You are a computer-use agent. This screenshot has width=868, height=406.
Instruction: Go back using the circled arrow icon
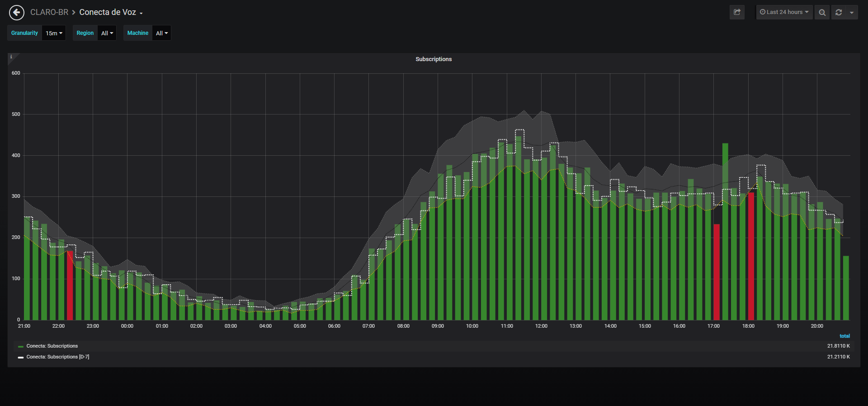click(x=17, y=12)
